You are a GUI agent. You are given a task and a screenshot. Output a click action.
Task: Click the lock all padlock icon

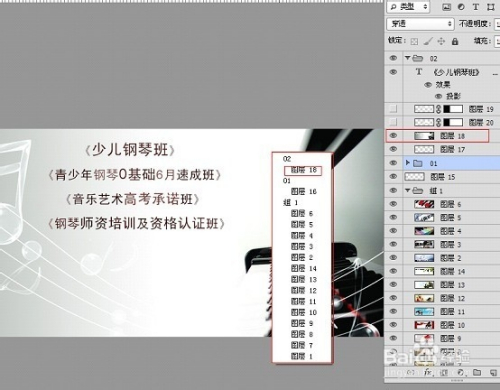(x=455, y=41)
